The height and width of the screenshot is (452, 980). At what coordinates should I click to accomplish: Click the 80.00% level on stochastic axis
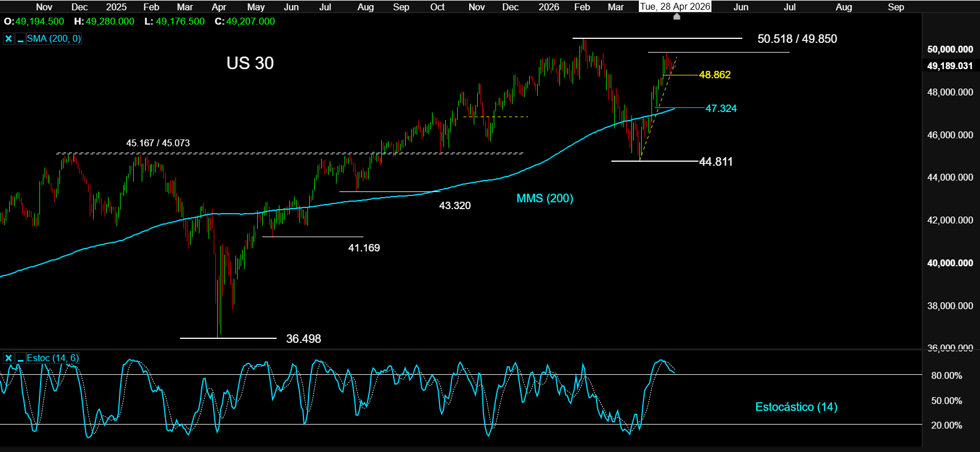point(946,375)
